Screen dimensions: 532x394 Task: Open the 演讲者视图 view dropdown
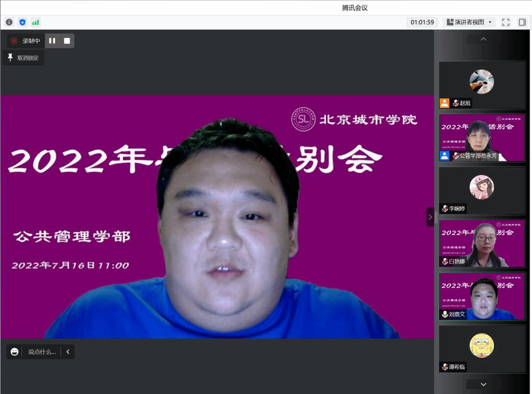coord(469,22)
